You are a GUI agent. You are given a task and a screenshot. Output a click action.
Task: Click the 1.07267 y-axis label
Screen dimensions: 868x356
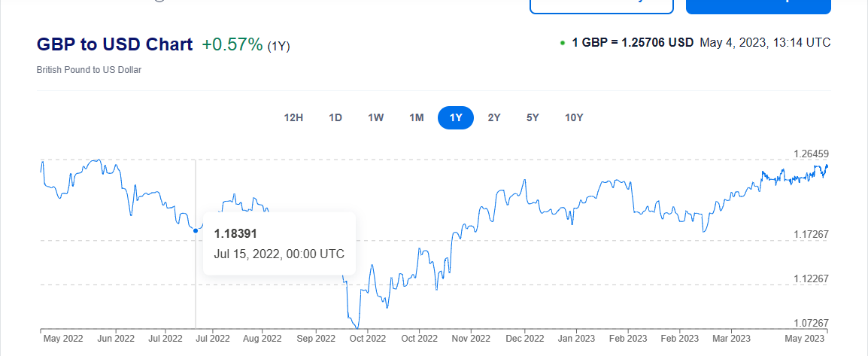point(811,322)
